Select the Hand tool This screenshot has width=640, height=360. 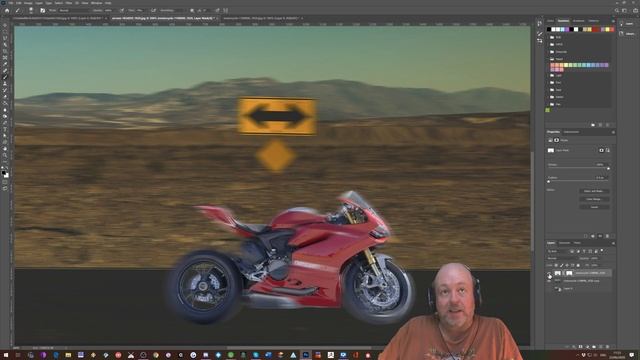[x=5, y=149]
